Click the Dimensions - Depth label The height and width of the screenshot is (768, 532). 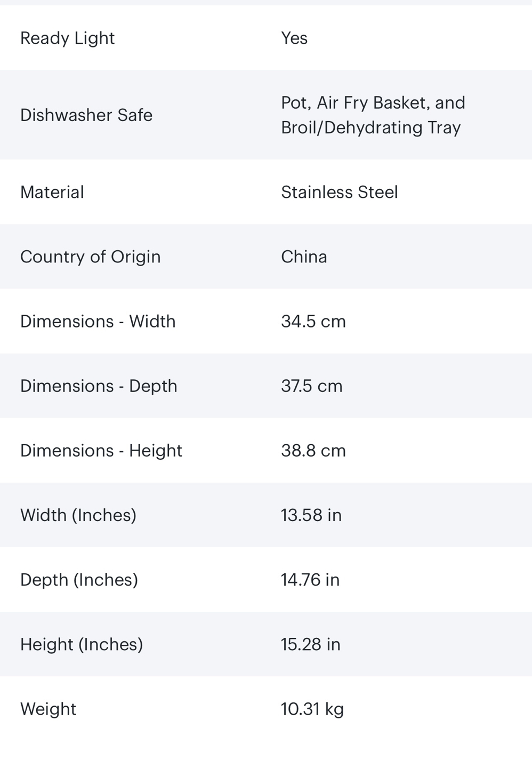99,386
